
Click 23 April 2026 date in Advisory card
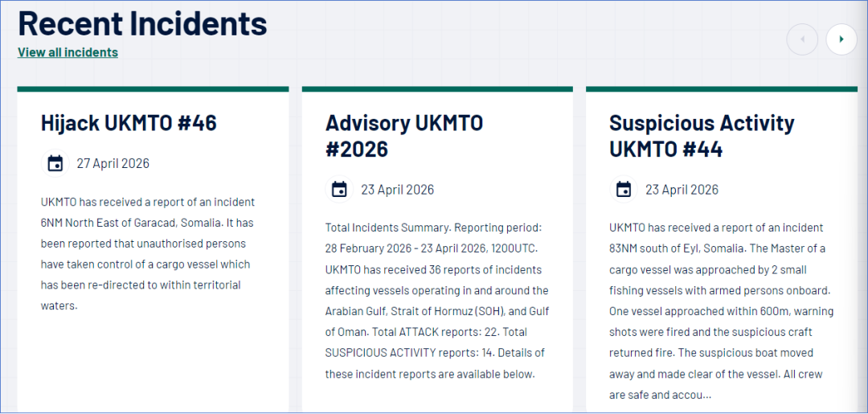click(x=397, y=190)
